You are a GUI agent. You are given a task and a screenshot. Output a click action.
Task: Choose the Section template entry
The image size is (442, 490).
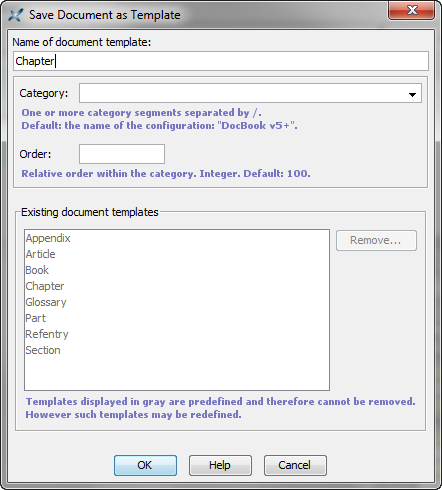(43, 350)
